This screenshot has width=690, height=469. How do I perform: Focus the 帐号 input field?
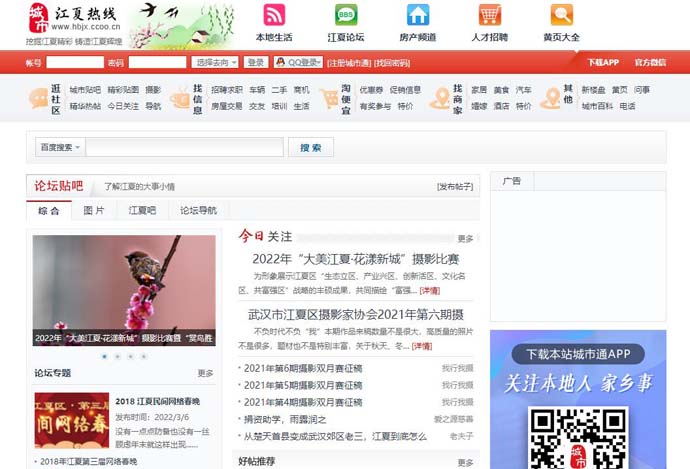[x=75, y=62]
